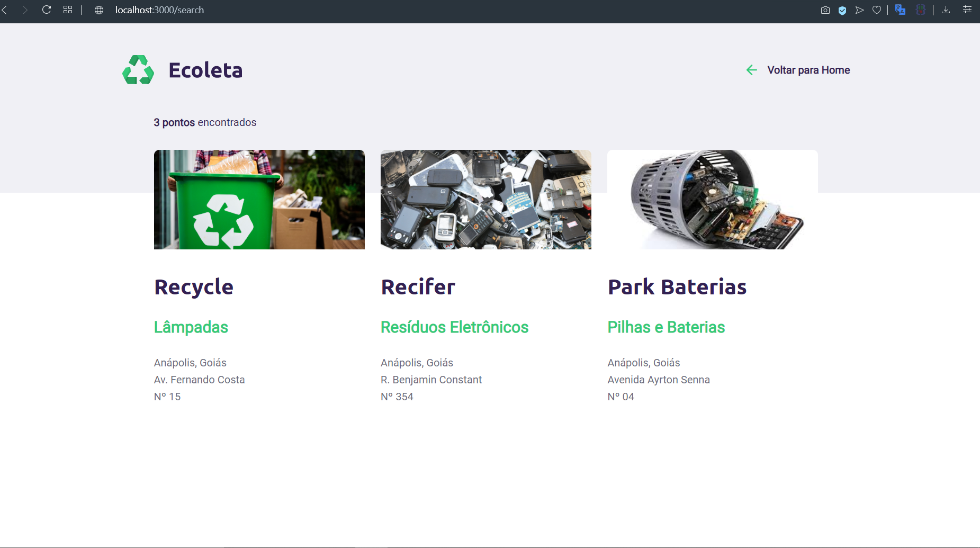Click the Recycle heading
This screenshot has height=548, width=980.
[x=194, y=287]
